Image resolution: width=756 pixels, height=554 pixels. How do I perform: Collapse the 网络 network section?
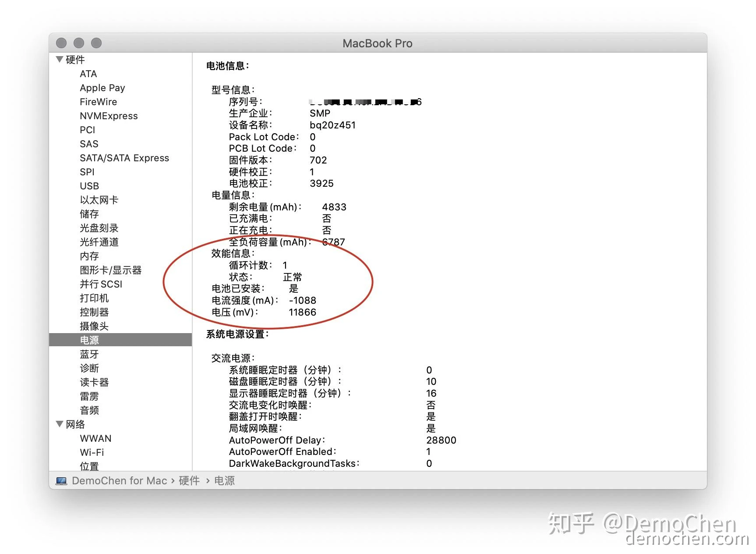60,424
